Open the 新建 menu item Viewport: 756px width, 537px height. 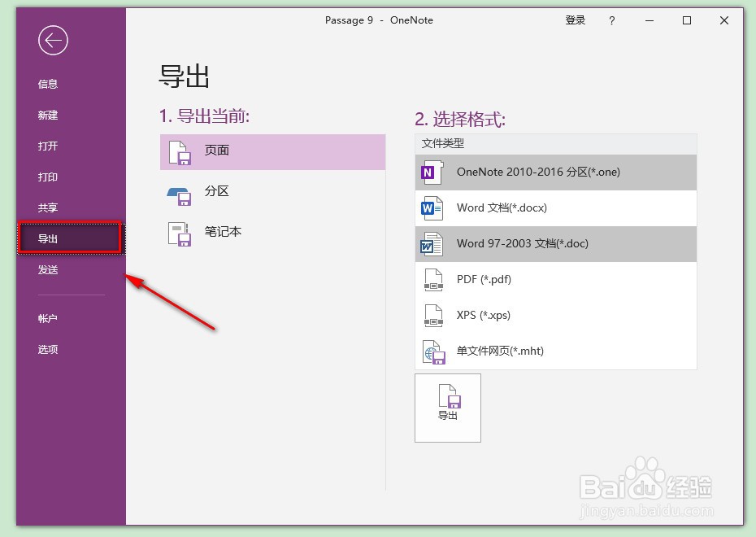pos(48,115)
